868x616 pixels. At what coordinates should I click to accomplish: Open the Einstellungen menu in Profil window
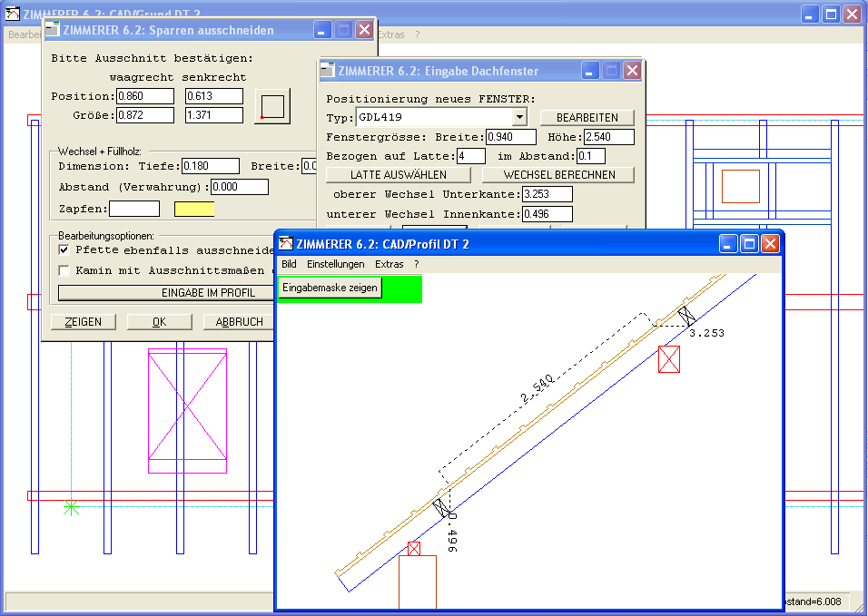tap(336, 264)
